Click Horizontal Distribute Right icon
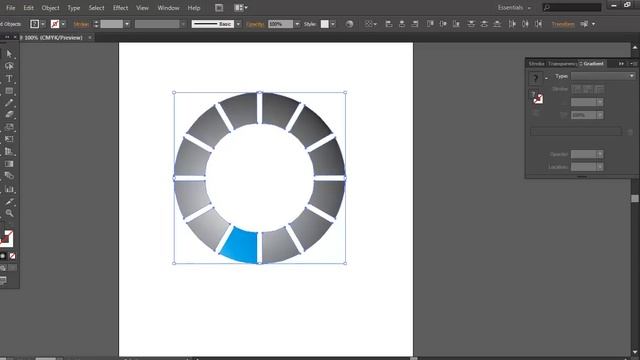The image size is (640, 360). (x=539, y=24)
